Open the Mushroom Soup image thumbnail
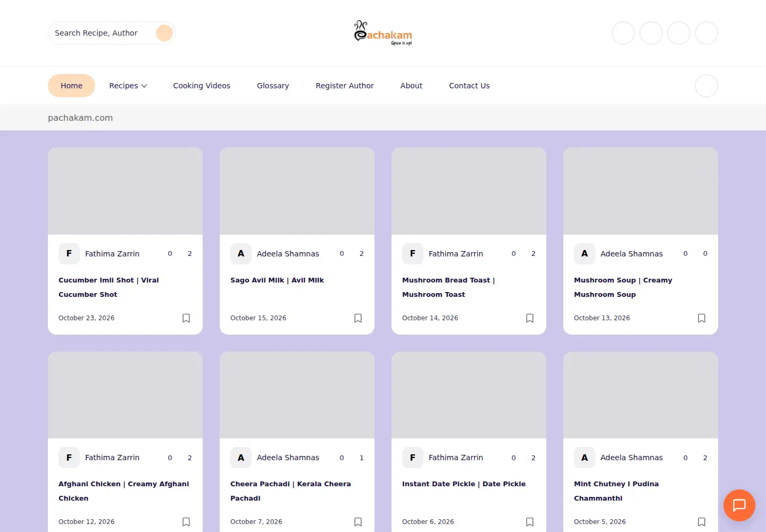766x532 pixels. (x=640, y=191)
